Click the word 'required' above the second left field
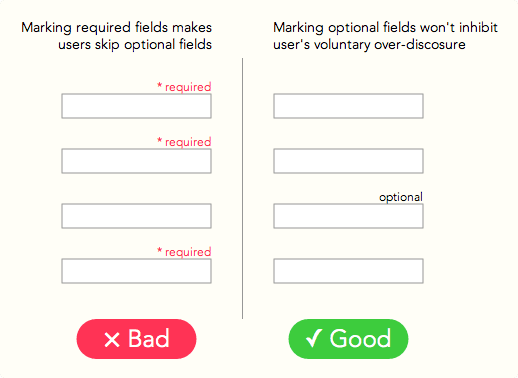This screenshot has width=518, height=378. click(188, 142)
